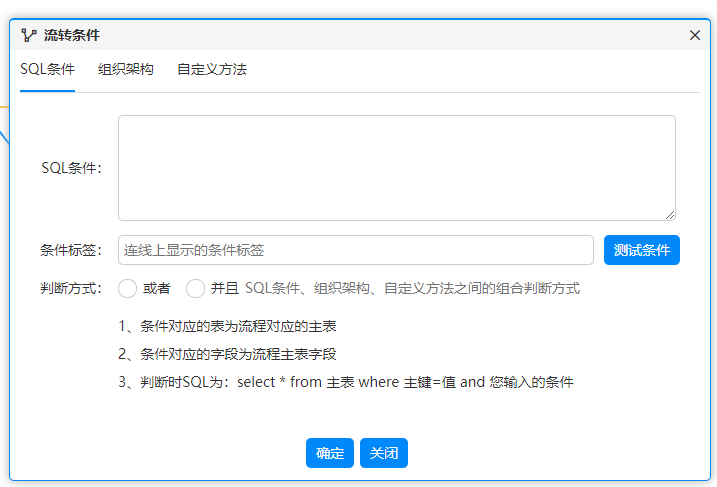
Task: Click the flow condition branch icon
Action: coord(29,35)
